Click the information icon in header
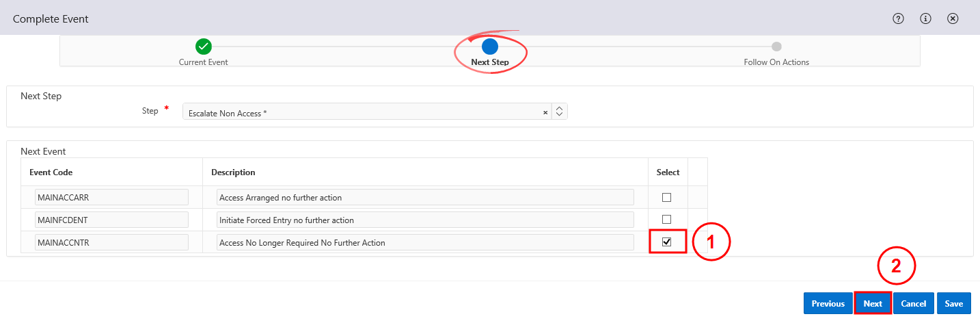 tap(926, 18)
